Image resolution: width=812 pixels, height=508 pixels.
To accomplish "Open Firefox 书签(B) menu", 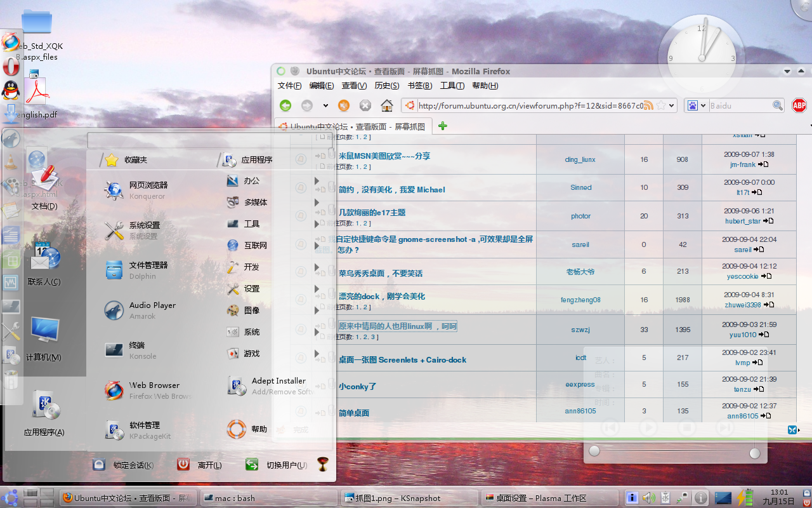I will [x=419, y=86].
